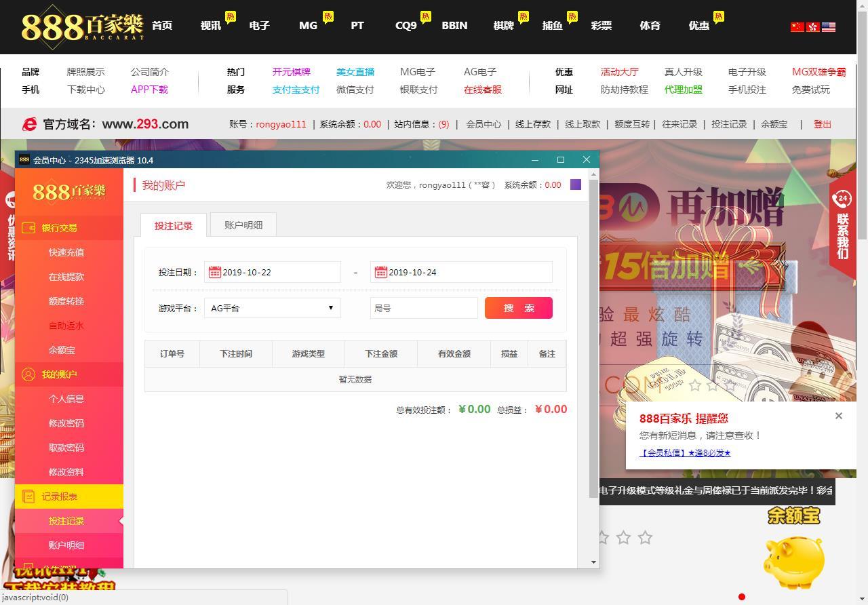The width and height of the screenshot is (868, 605).
Task: Click the APP下载 link
Action: pos(149,90)
